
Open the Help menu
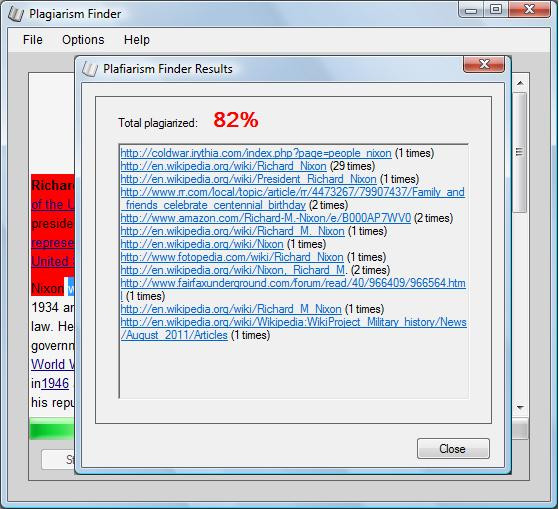[137, 40]
